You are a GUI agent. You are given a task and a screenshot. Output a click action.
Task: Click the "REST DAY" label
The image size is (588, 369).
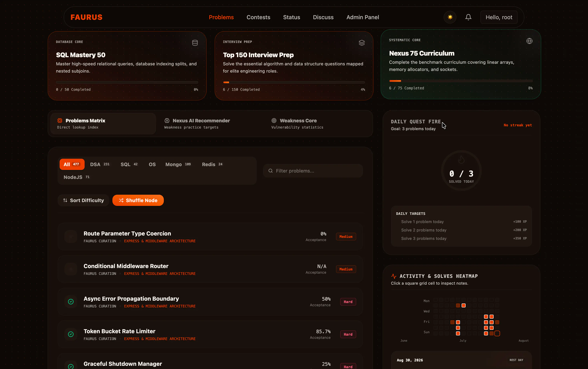pyautogui.click(x=516, y=360)
